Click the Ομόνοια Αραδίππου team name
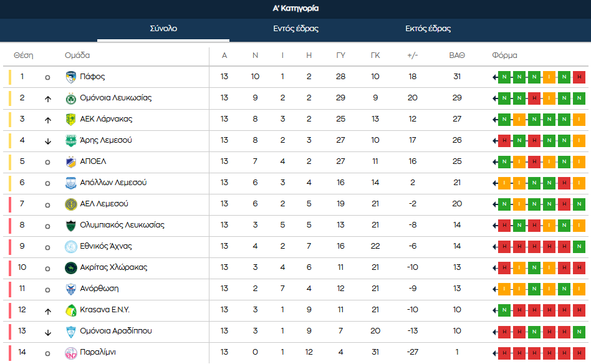Screen dimensions: 591x364 (116, 331)
